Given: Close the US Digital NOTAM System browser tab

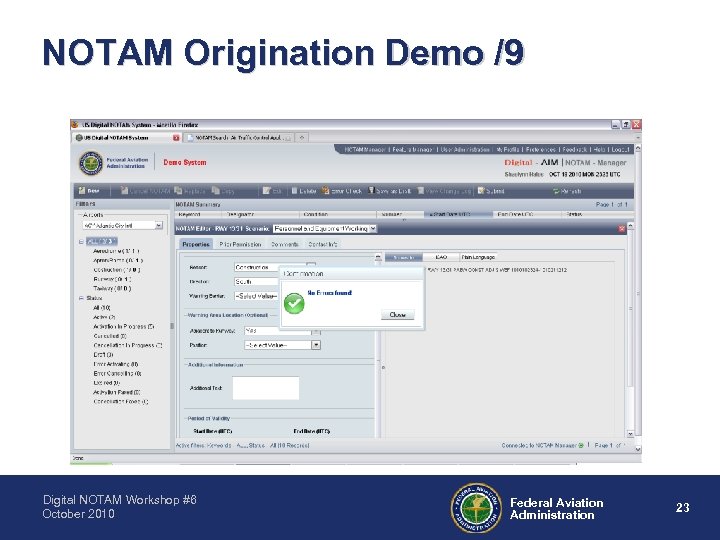Looking at the screenshot, I should (176, 138).
